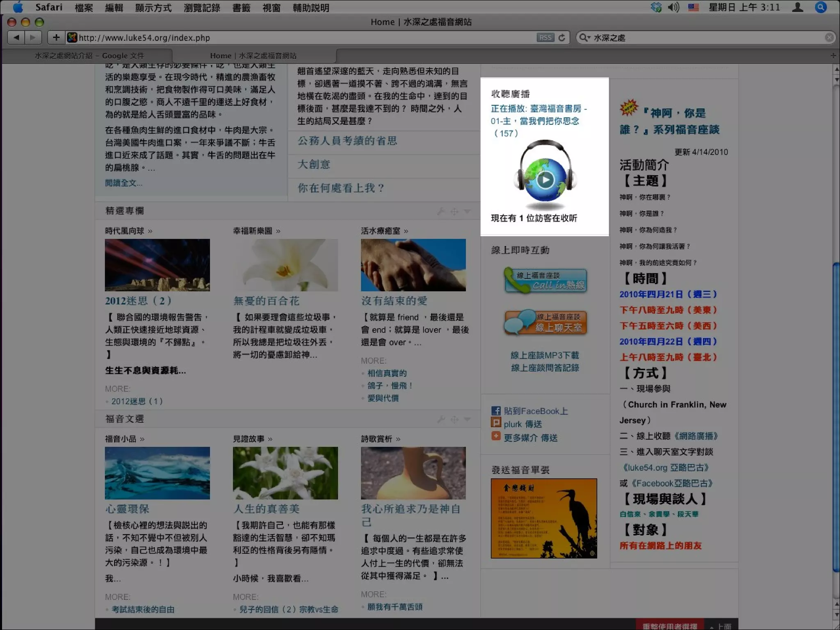Play the radio globe headphones player
This screenshot has width=840, height=630.
point(545,180)
